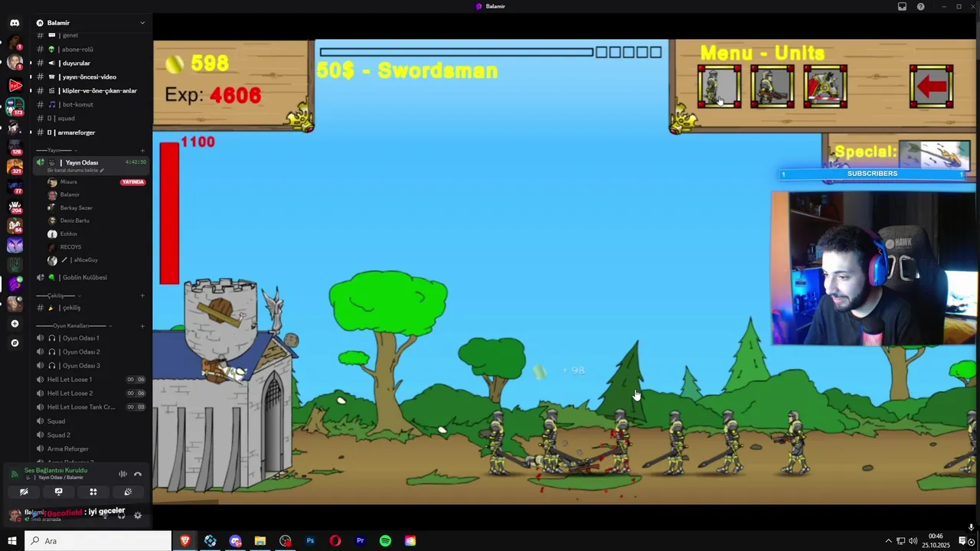Toggle microphone mute in user panel
This screenshot has width=980, height=551.
[105, 516]
